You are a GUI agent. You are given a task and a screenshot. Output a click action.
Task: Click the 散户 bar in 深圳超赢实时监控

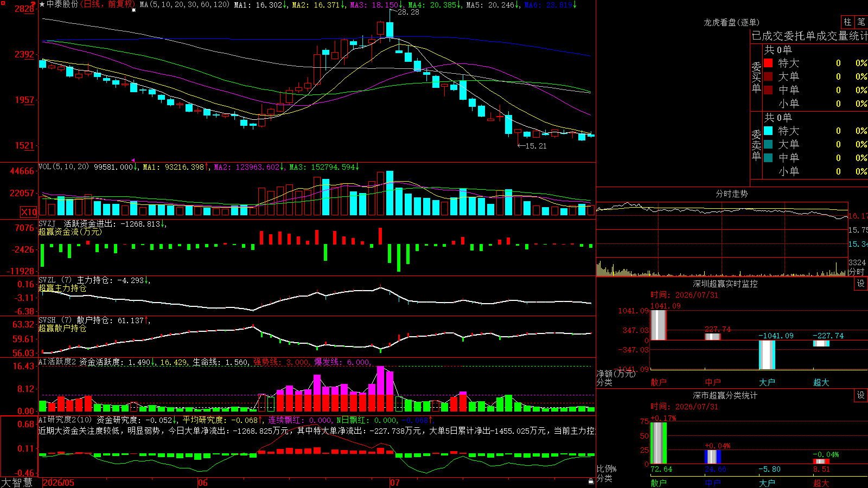tap(659, 325)
